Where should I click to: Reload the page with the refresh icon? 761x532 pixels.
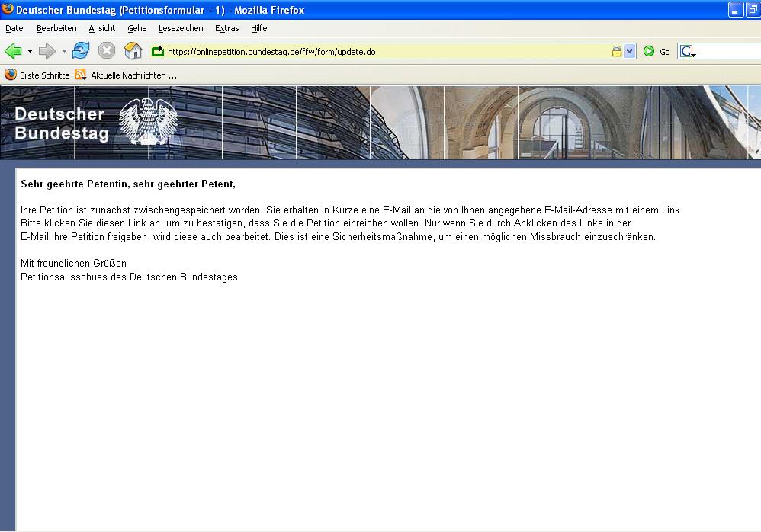(81, 51)
